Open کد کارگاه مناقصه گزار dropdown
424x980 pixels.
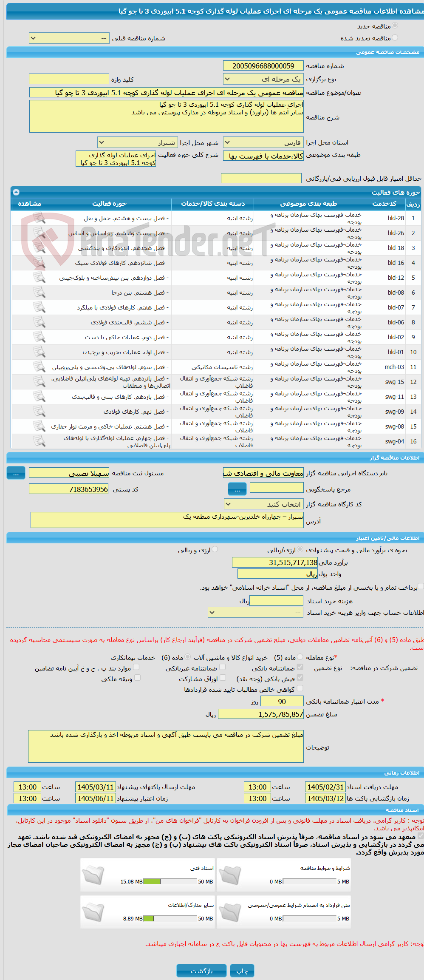coord(264,504)
